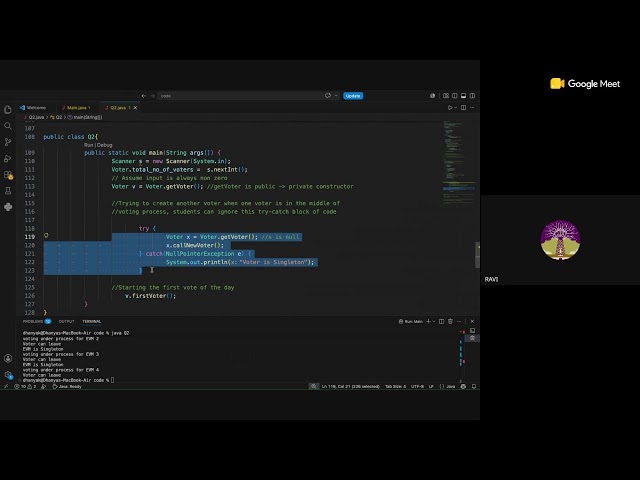Select the Terminal panel tab
640x480 pixels.
92,322
